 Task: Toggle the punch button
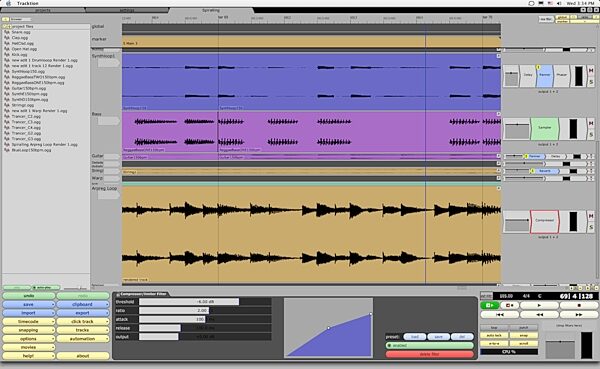[x=524, y=328]
